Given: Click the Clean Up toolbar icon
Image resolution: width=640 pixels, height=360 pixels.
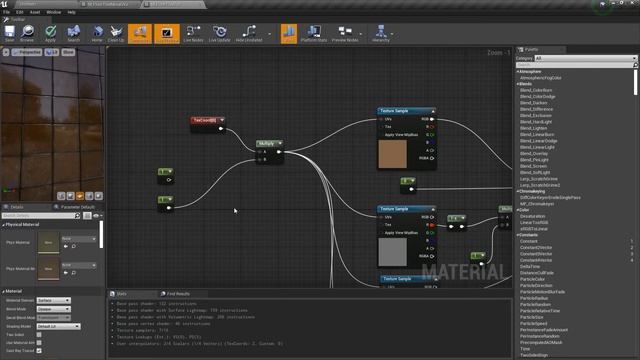Looking at the screenshot, I should pos(116,33).
